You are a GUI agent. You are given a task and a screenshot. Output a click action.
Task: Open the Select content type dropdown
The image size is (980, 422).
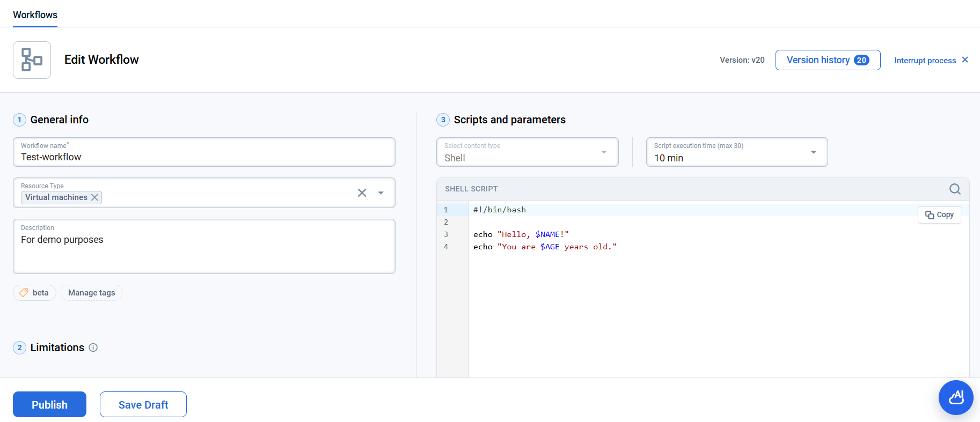click(x=528, y=152)
